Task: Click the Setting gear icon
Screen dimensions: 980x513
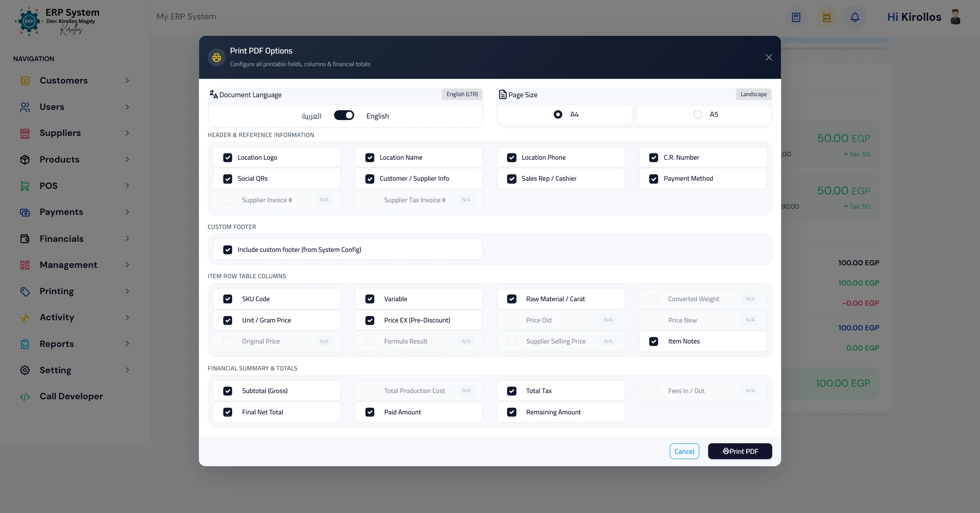Action: pyautogui.click(x=25, y=370)
